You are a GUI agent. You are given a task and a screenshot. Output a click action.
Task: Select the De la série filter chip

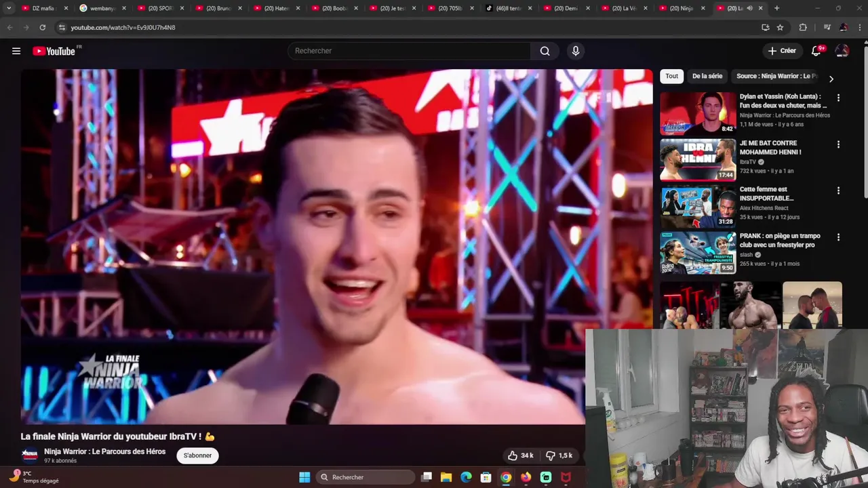tap(707, 76)
